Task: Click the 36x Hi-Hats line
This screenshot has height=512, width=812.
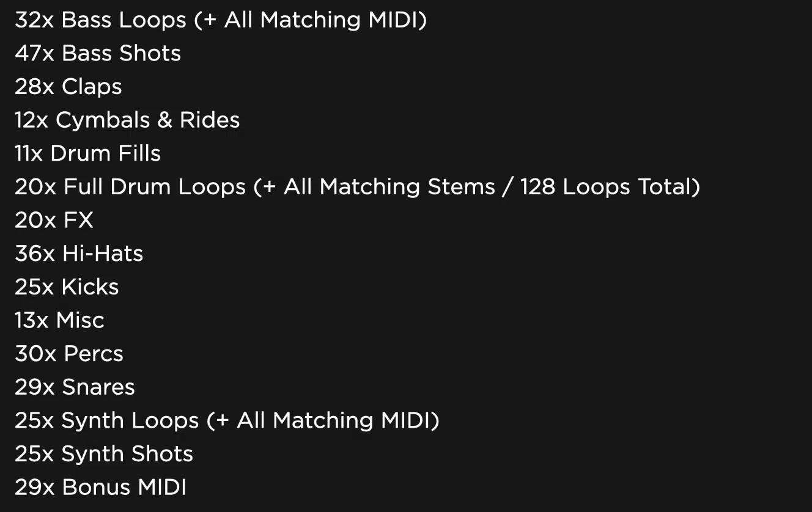Action: click(x=79, y=254)
